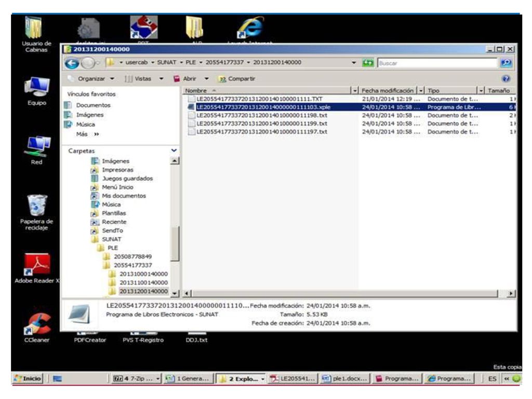Image resolution: width=532 pixels, height=399 pixels.
Task: Select PLE folder in tree
Action: point(113,248)
